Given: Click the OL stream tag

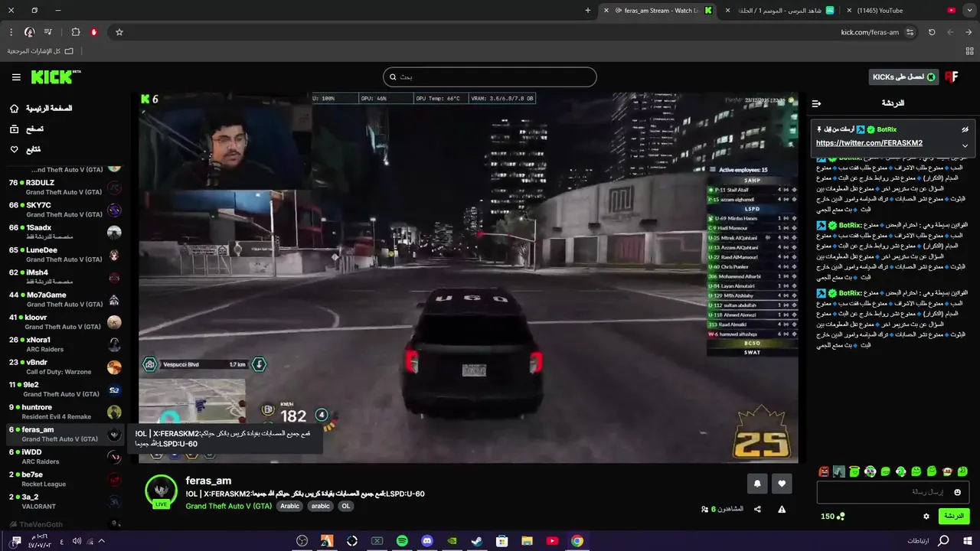Looking at the screenshot, I should (x=345, y=506).
